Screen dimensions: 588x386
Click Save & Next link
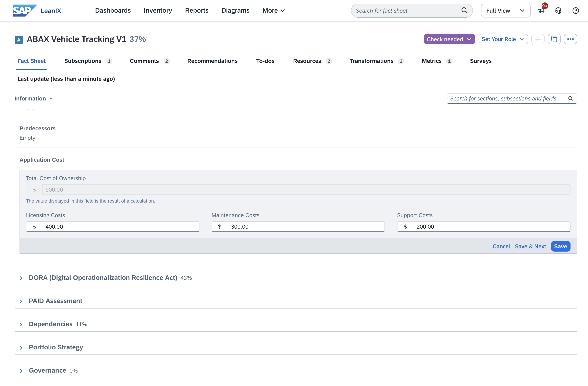click(x=530, y=246)
